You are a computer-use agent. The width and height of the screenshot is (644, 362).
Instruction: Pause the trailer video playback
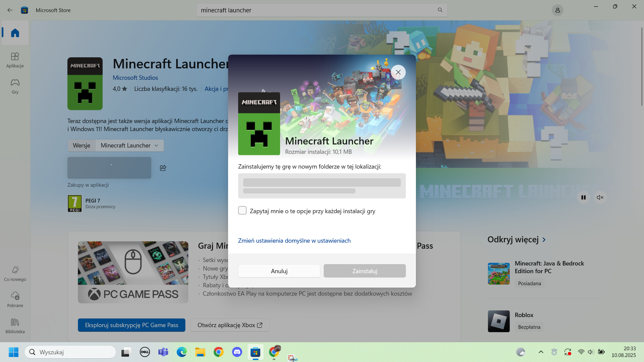[x=583, y=197]
